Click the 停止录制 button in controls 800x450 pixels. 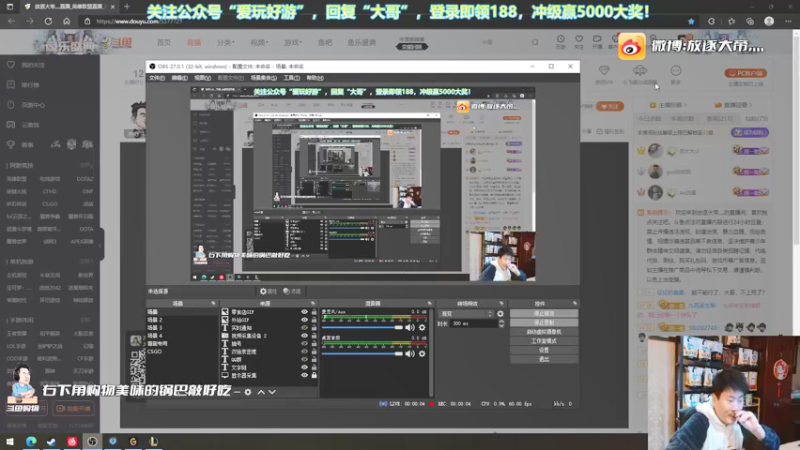544,322
